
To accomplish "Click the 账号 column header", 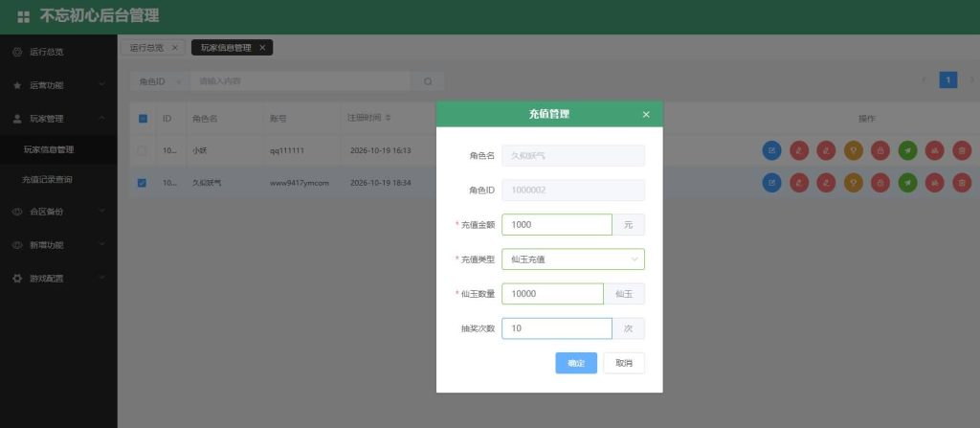I will point(278,119).
